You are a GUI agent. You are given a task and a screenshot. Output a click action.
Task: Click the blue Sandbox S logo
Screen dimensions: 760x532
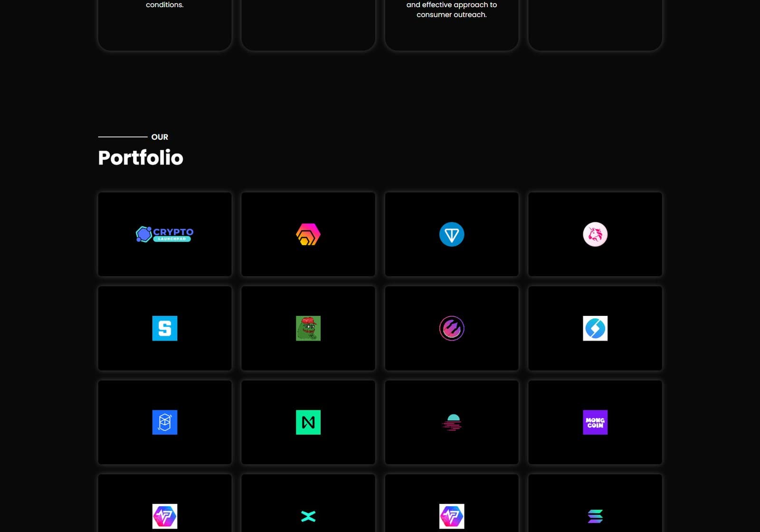[x=165, y=328]
